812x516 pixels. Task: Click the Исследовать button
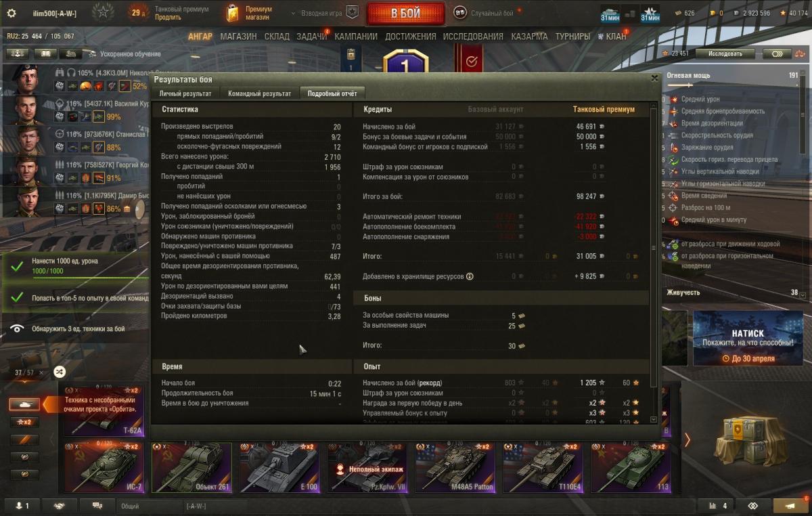(x=725, y=53)
